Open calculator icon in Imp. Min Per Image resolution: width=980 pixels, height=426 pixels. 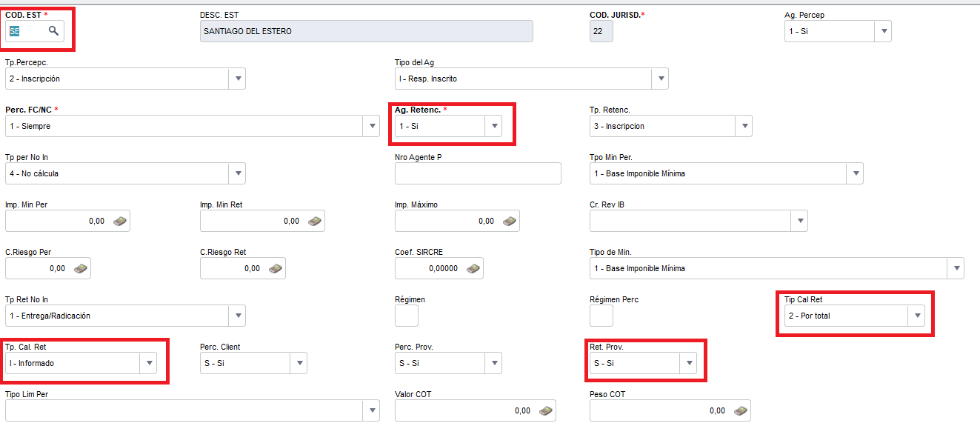coord(120,221)
